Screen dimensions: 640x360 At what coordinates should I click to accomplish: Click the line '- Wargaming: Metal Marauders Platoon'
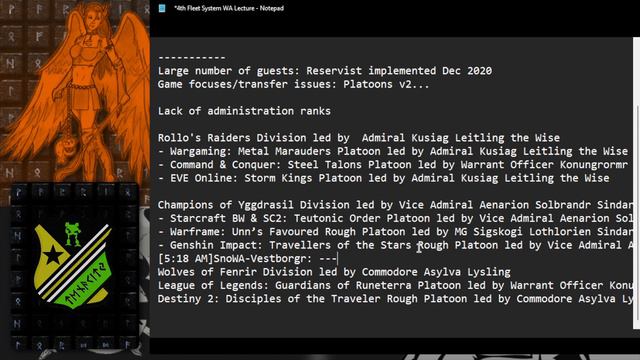[x=393, y=151]
